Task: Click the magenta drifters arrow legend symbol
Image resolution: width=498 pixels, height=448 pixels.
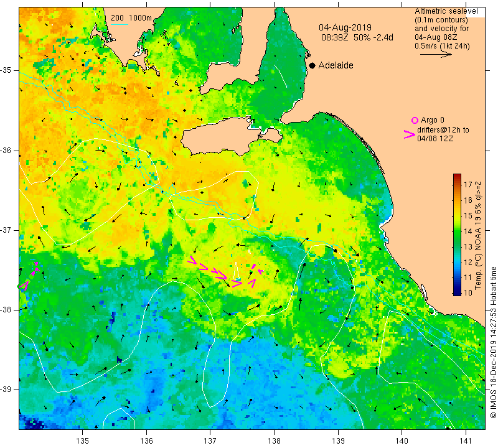Action: click(x=410, y=134)
